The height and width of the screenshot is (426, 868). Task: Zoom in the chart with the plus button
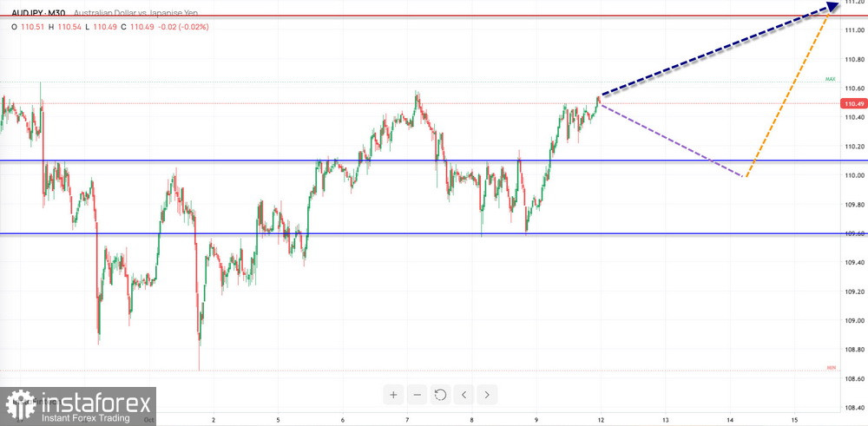[393, 395]
